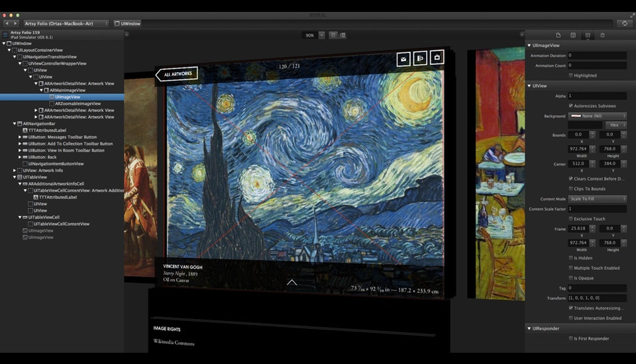636x364 pixels.
Task: Enable the Clips To Bounds checkbox
Action: pos(570,189)
